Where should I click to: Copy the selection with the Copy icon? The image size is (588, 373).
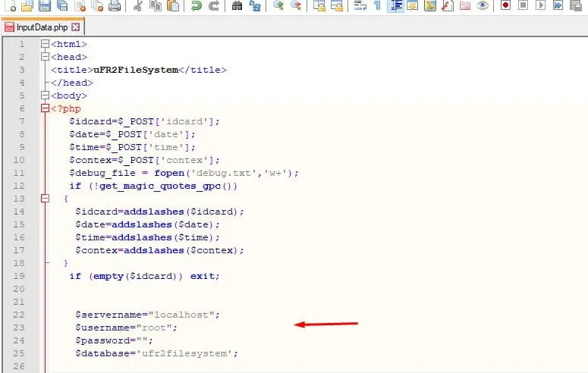pyautogui.click(x=156, y=5)
